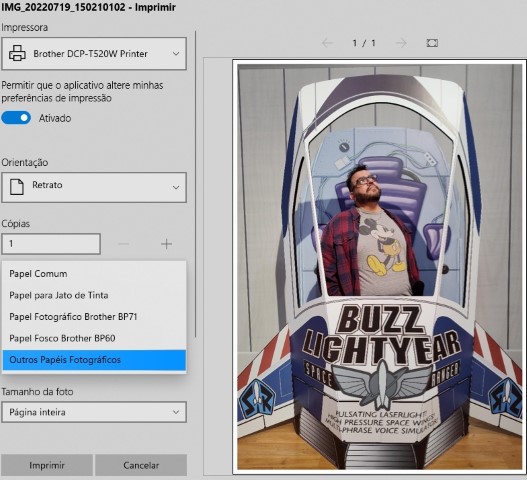Click the copies number field
Viewport: 527px width, 480px height.
tap(51, 244)
